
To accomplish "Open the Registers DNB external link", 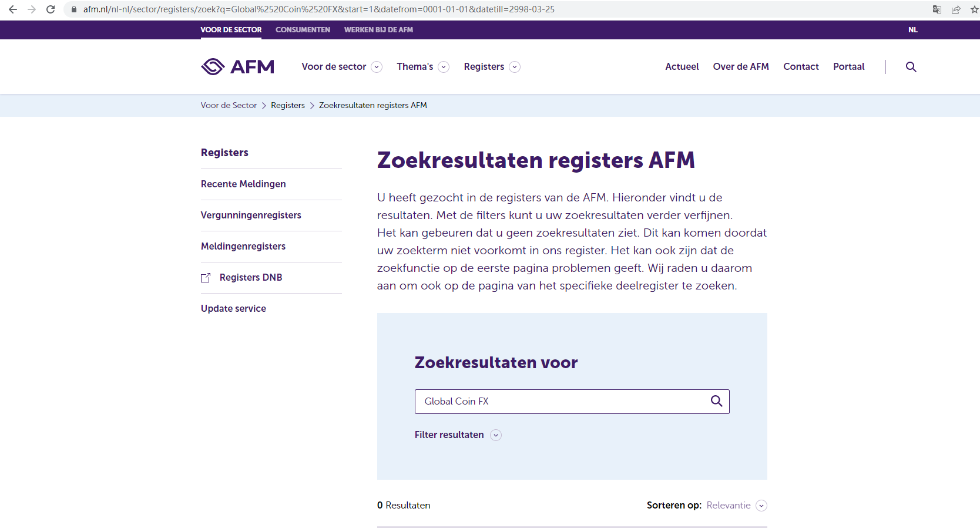I will (x=250, y=278).
